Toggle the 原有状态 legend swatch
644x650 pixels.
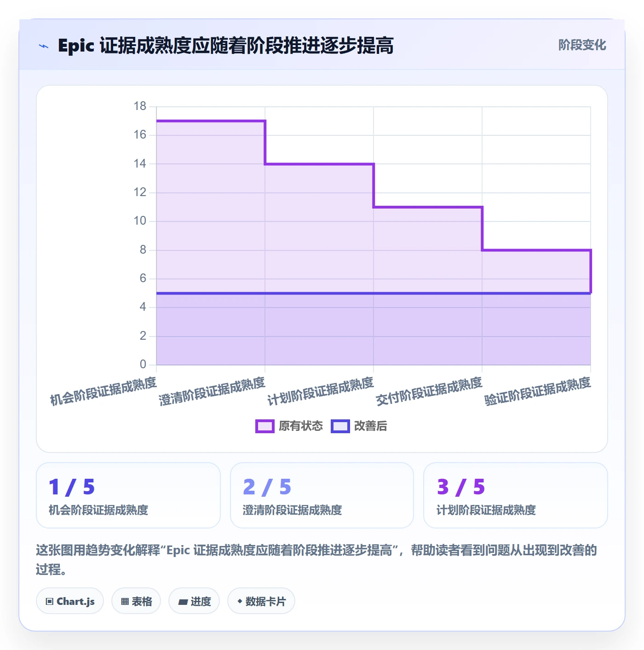click(264, 426)
